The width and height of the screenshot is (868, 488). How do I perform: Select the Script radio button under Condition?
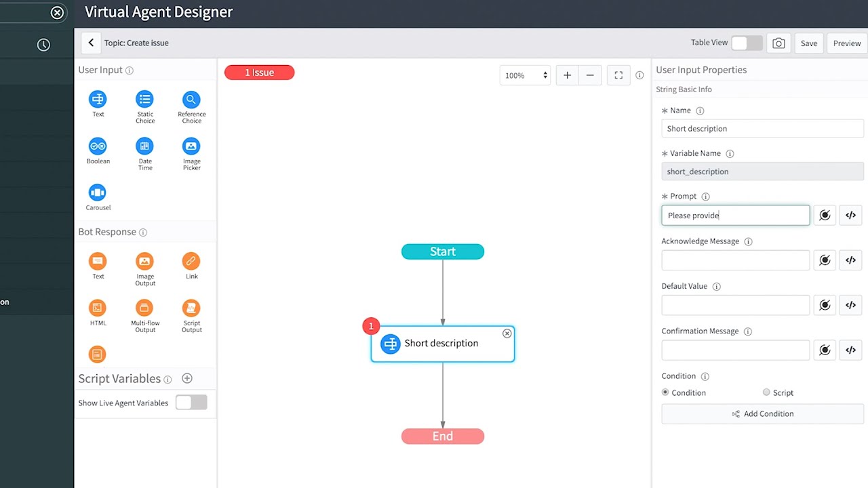[x=767, y=392]
